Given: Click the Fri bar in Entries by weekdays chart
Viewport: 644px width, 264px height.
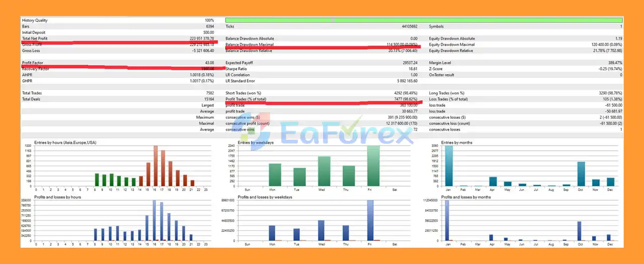Looking at the screenshot, I should click(373, 166).
